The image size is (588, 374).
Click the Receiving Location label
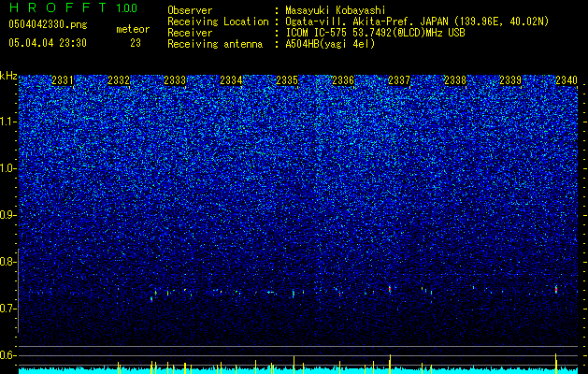218,22
